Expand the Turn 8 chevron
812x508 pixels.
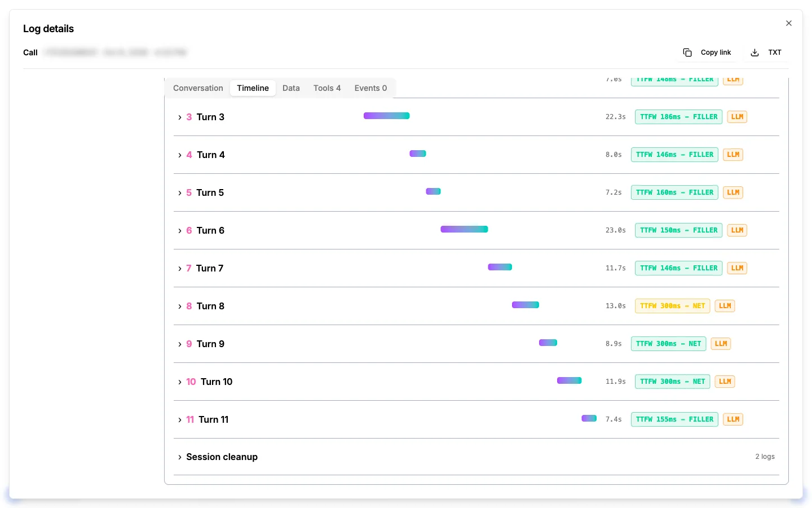[180, 306]
